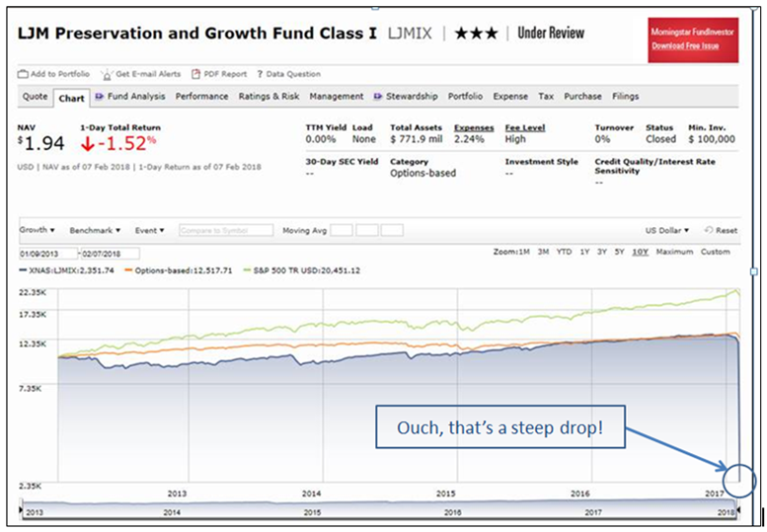The height and width of the screenshot is (532, 767).
Task: Set chart zoom to 3Y
Action: [x=602, y=252]
